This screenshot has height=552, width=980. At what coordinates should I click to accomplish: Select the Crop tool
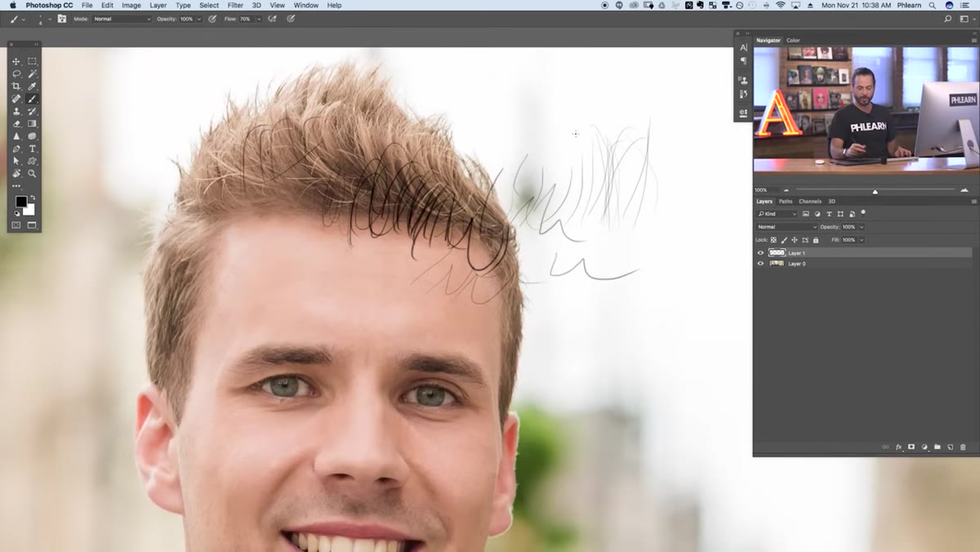pos(16,87)
